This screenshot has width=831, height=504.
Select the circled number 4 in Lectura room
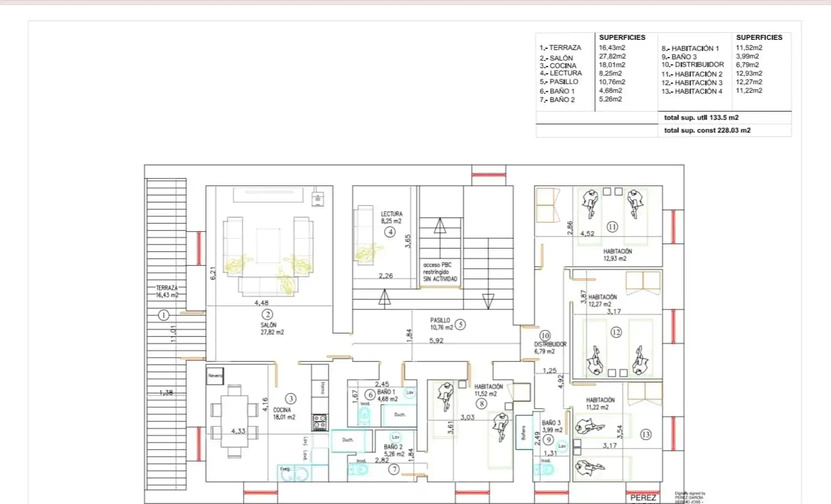[390, 232]
